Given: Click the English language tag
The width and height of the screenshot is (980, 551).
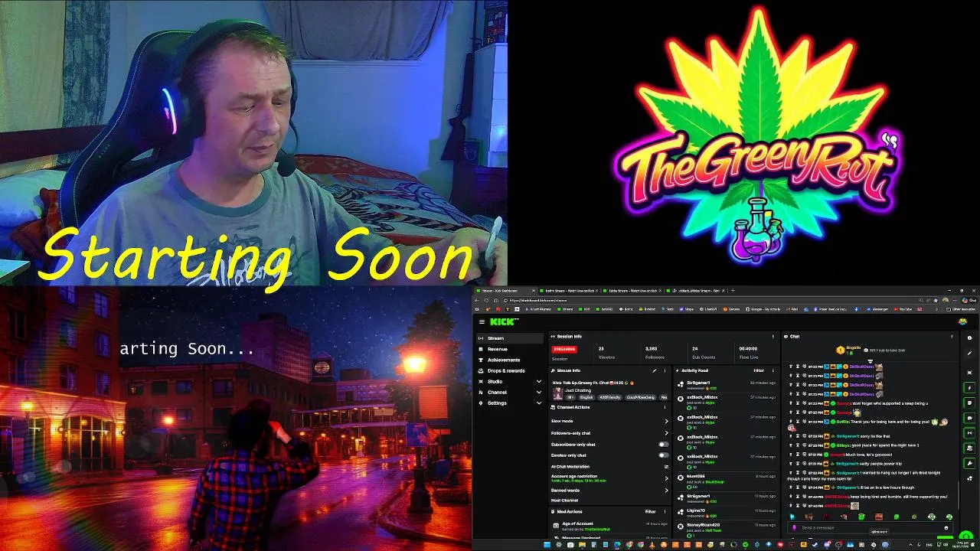Looking at the screenshot, I should click(x=586, y=397).
